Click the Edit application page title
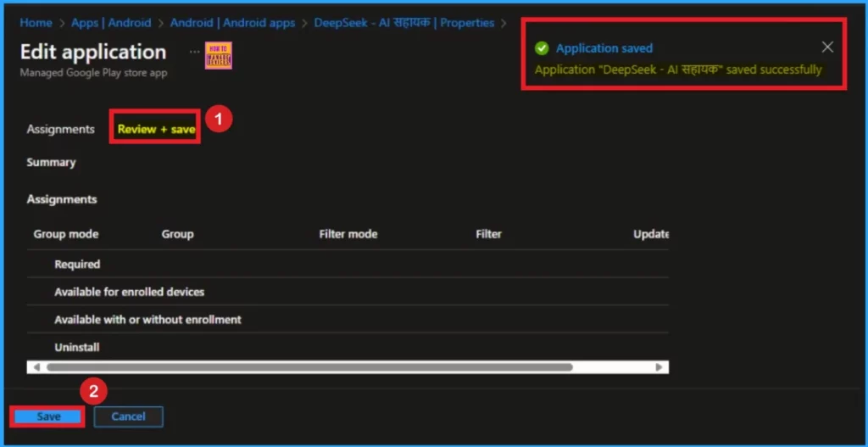The image size is (868, 447). tap(93, 52)
